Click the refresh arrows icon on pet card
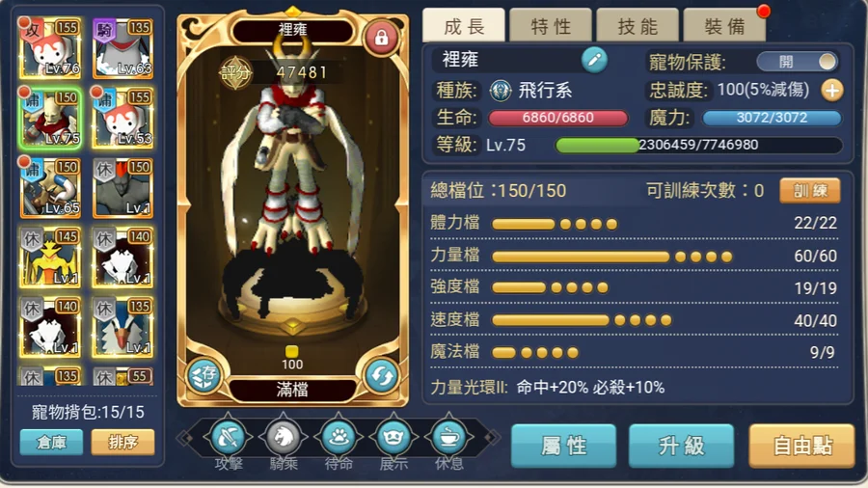Viewport: 868px width, 488px height. coord(382,376)
